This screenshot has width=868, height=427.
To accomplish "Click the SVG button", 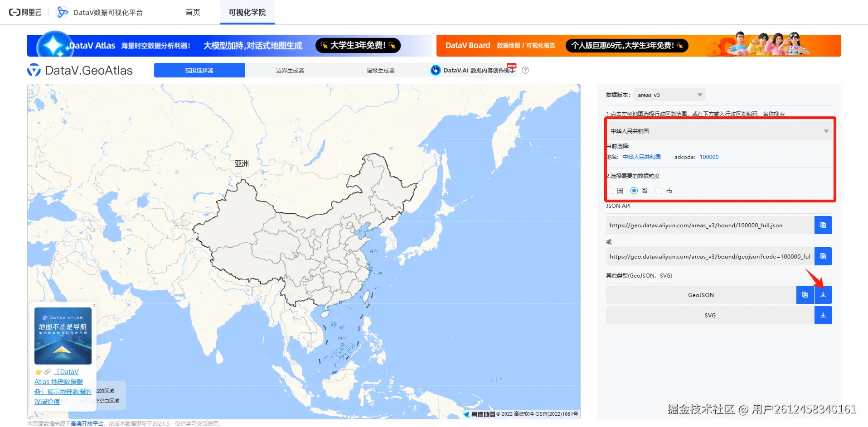I will point(710,315).
